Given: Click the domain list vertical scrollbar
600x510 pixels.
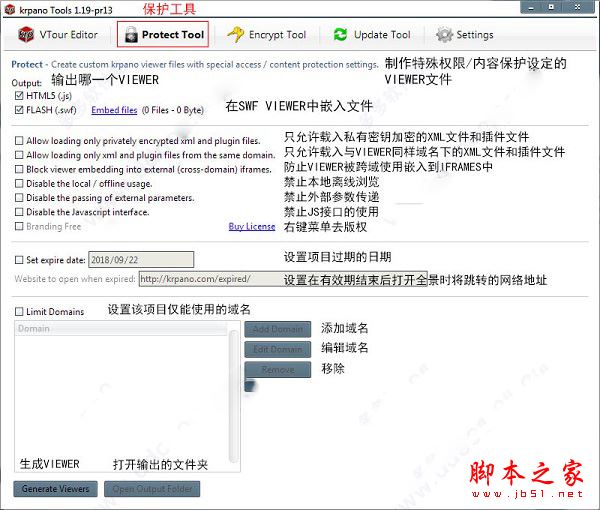Looking at the screenshot, I should tap(233, 396).
